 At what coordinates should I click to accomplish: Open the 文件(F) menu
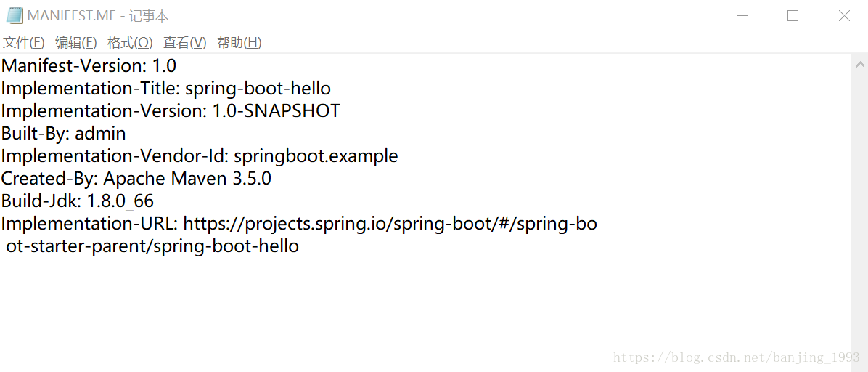click(x=24, y=43)
